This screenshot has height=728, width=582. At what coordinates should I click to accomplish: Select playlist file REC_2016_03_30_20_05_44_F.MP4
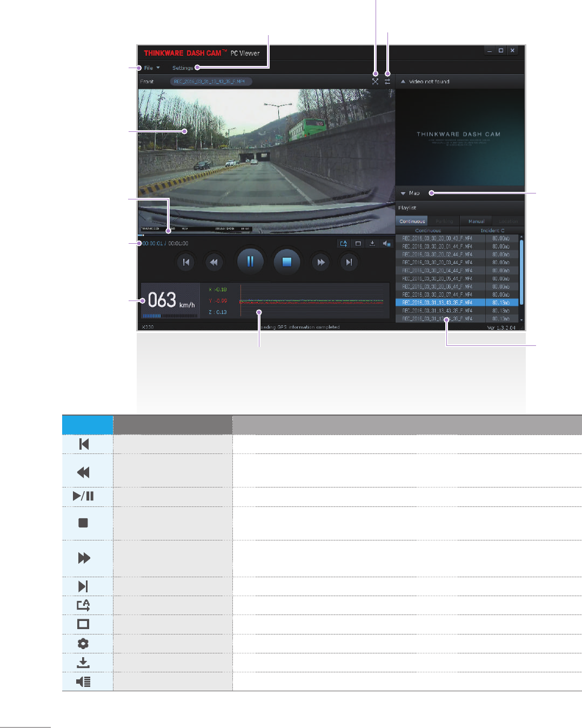(x=457, y=279)
